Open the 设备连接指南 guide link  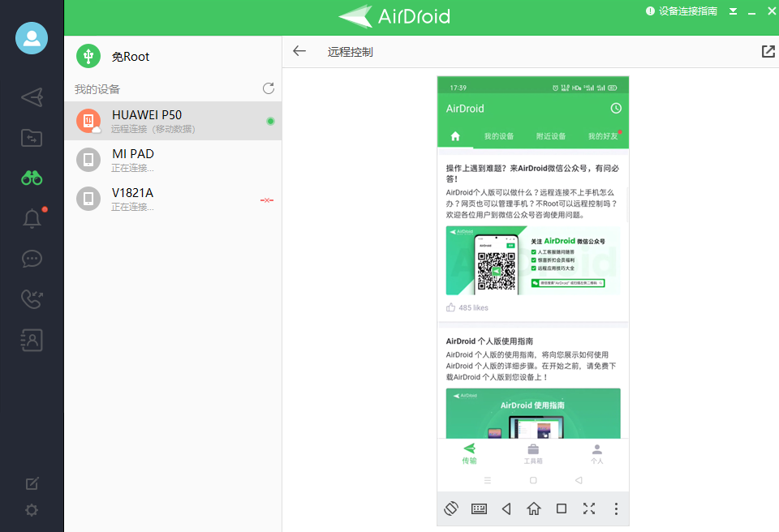[681, 11]
